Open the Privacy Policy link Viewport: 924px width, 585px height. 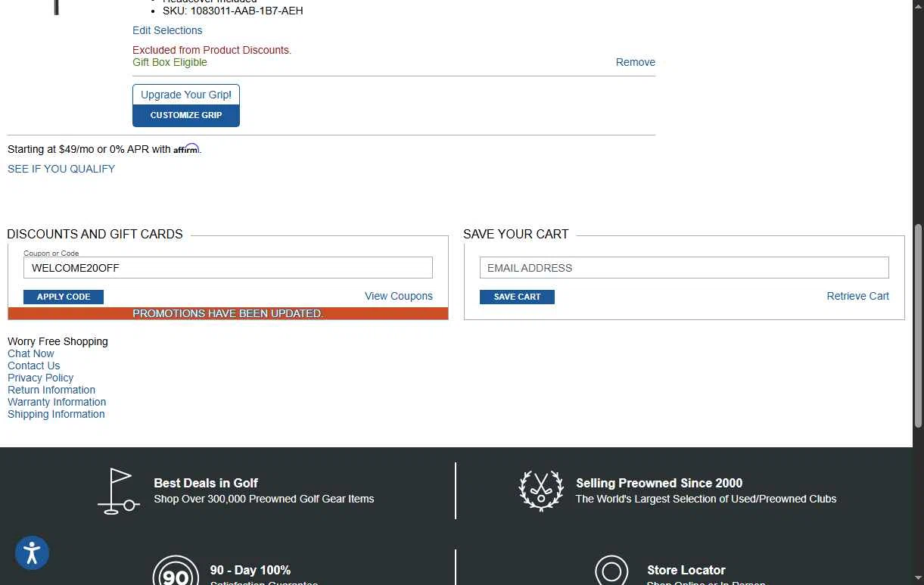(41, 378)
